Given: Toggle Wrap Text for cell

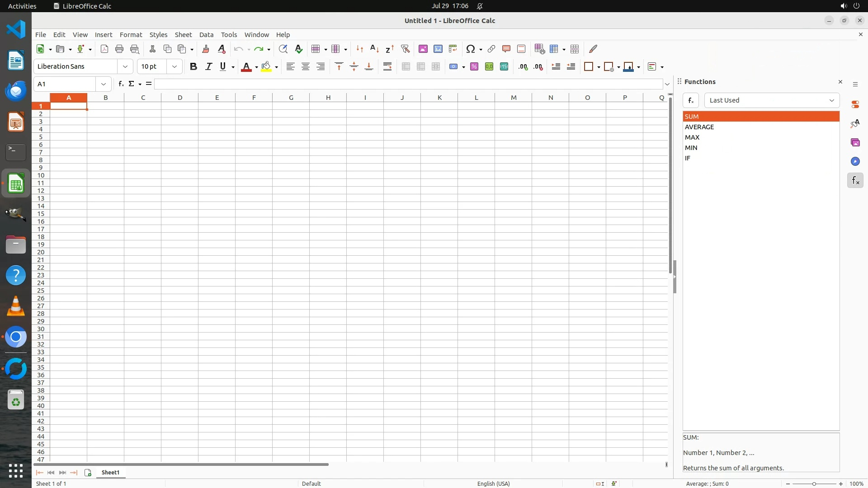Looking at the screenshot, I should [x=387, y=67].
